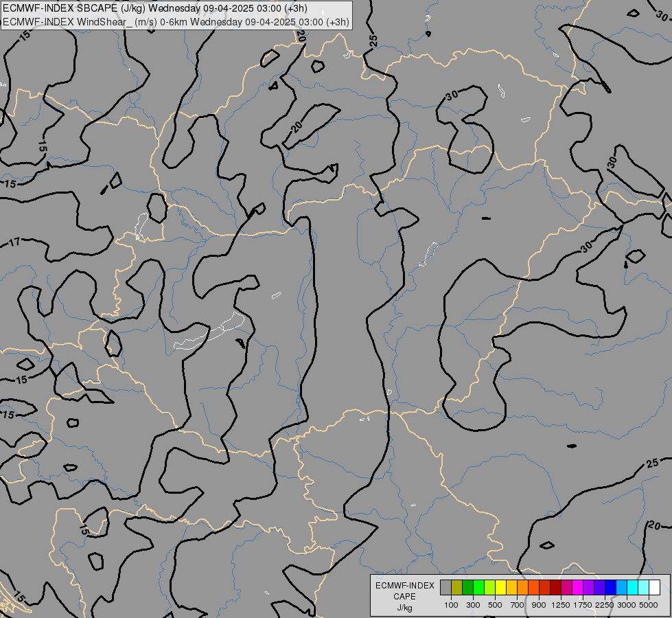The width and height of the screenshot is (672, 618).
Task: Click the WindShear 0-6km title line
Action: [x=176, y=21]
